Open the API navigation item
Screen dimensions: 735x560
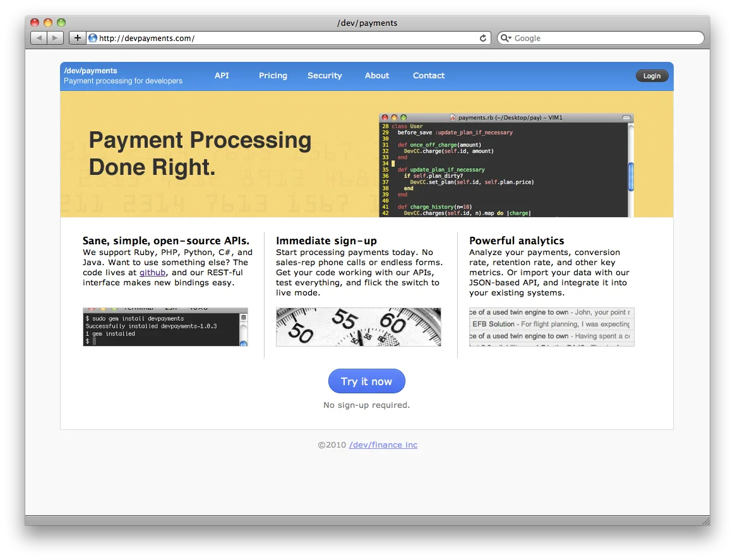click(x=222, y=75)
